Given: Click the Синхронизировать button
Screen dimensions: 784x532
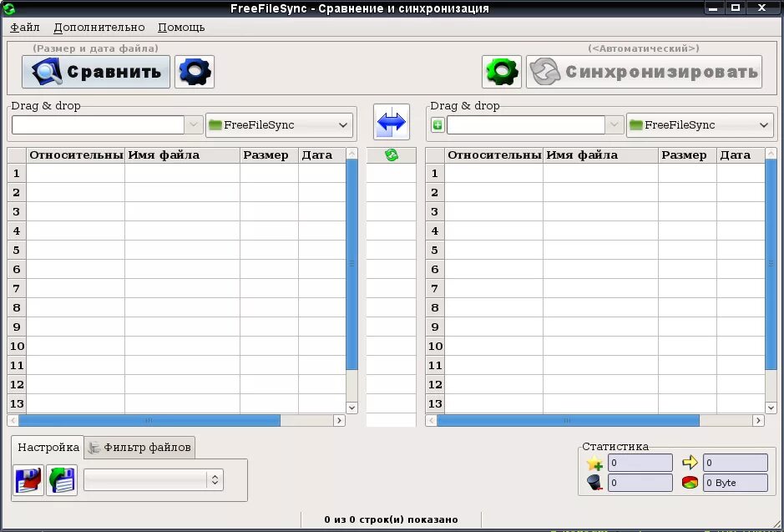Looking at the screenshot, I should click(644, 72).
